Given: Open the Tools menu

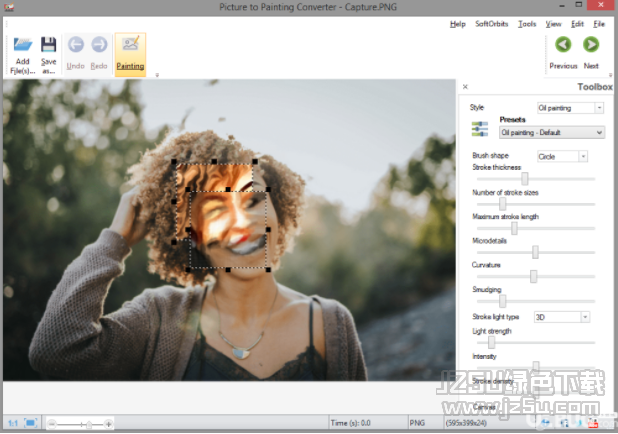Looking at the screenshot, I should [527, 24].
